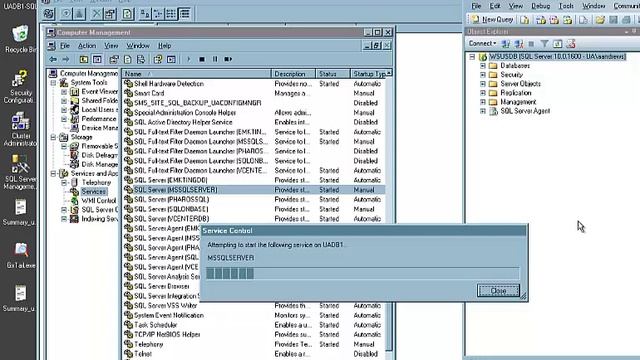This screenshot has width=640, height=360.
Task: Open SQL Server Management desktop shortcut
Action: pyautogui.click(x=20, y=172)
